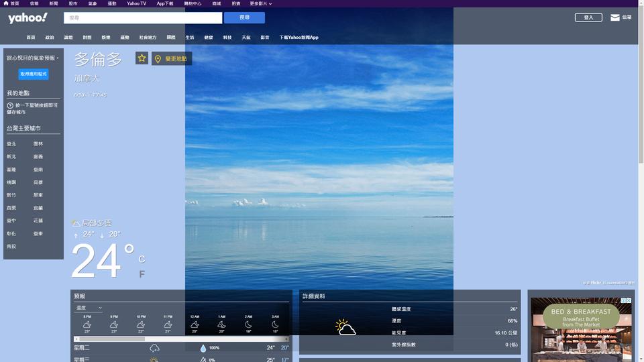
Task: Click the hourly forecast horizontal scrollbar thumb
Action: pyautogui.click(x=112, y=339)
